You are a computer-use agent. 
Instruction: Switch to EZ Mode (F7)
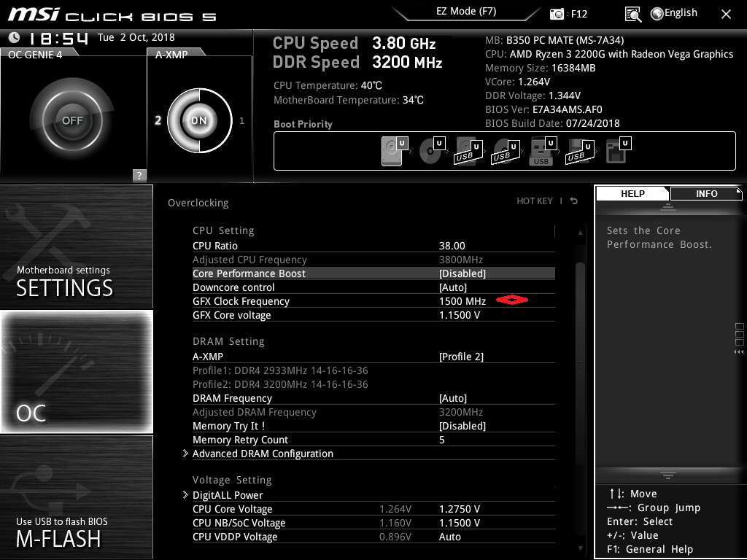pos(466,12)
